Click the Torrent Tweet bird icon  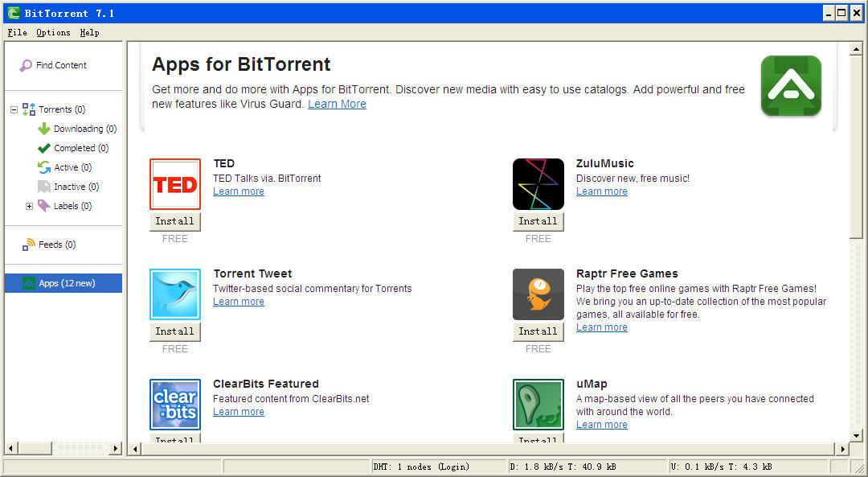pyautogui.click(x=175, y=294)
